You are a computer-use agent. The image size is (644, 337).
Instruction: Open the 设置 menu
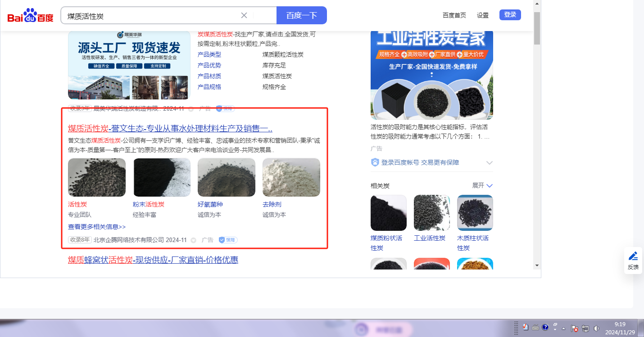[x=483, y=15]
